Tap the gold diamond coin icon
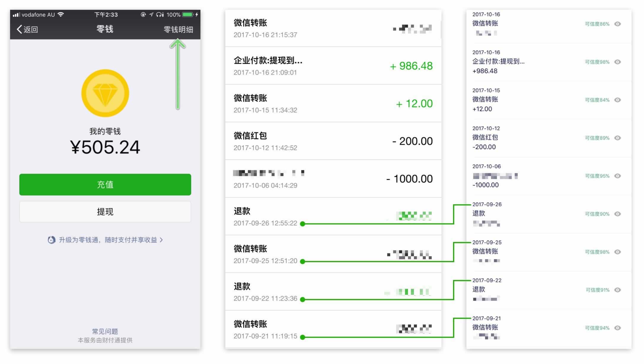644x364 pixels. [x=105, y=93]
